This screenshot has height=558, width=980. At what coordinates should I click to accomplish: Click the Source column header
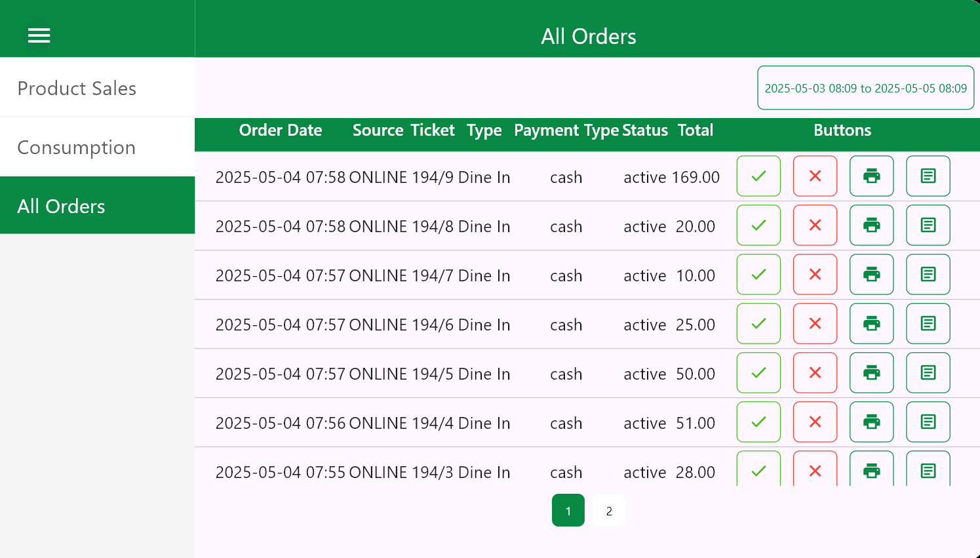tap(378, 130)
